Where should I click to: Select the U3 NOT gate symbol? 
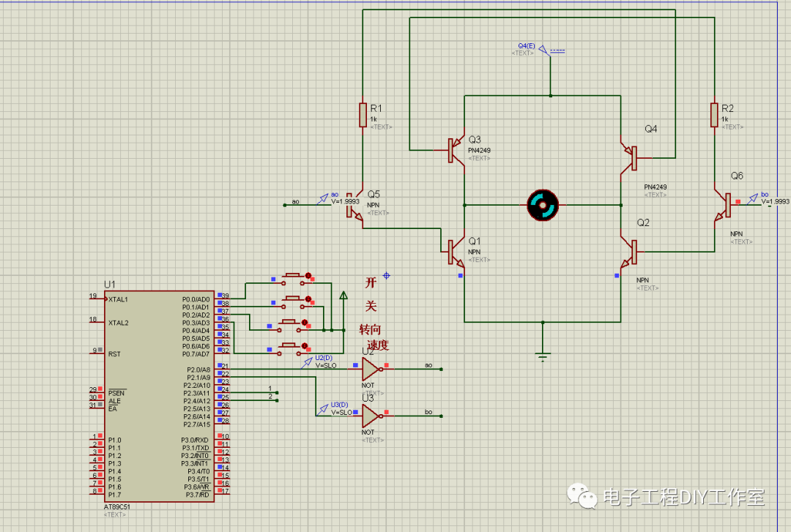[x=372, y=416]
